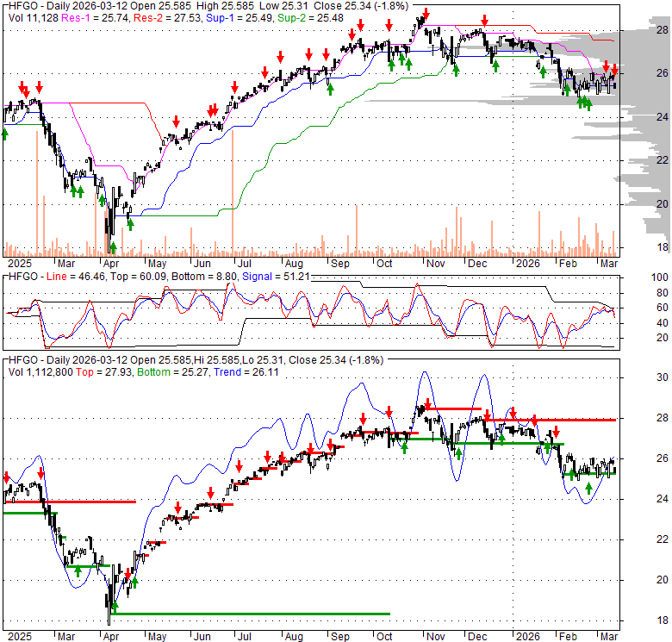This screenshot has width=672, height=642.
Task: Select the Sup-2 = 25.48 label
Action: [x=311, y=18]
